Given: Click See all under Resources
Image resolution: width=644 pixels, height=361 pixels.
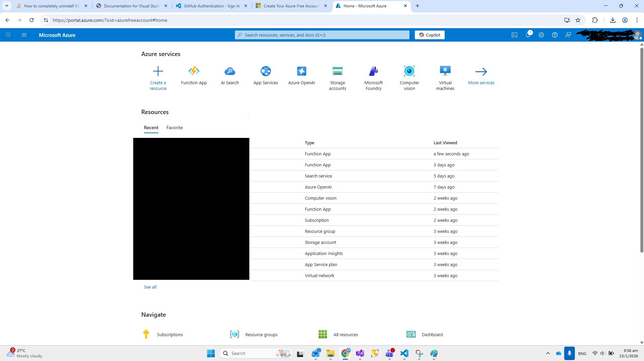Looking at the screenshot, I should pyautogui.click(x=150, y=287).
